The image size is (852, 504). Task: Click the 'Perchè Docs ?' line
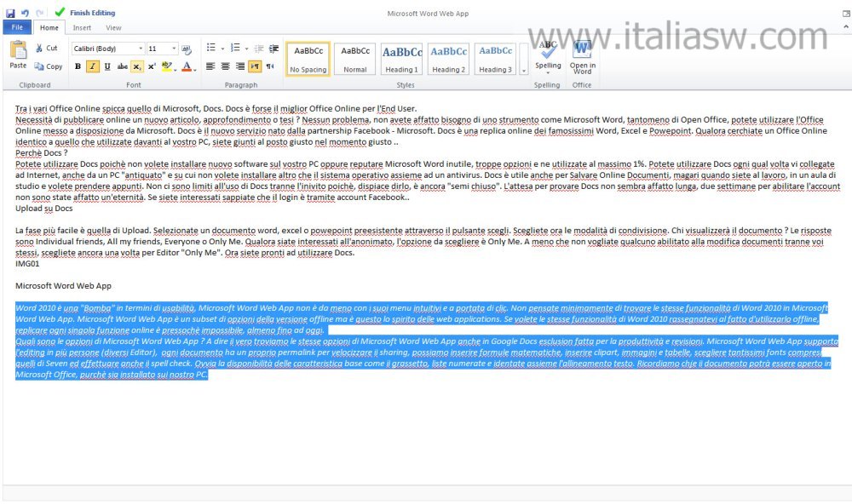tap(41, 153)
